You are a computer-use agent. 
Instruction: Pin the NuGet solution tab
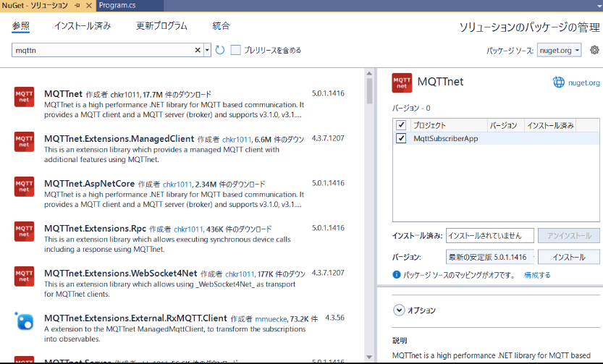(x=77, y=5)
